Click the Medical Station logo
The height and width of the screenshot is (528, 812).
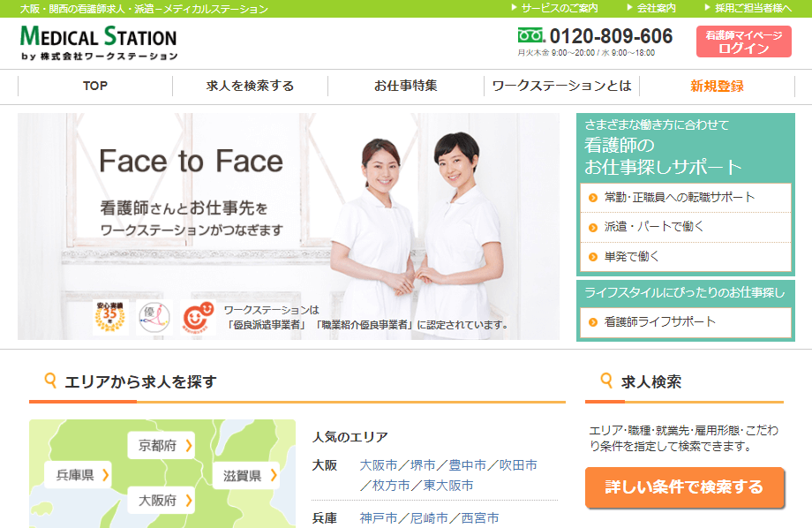click(x=98, y=42)
